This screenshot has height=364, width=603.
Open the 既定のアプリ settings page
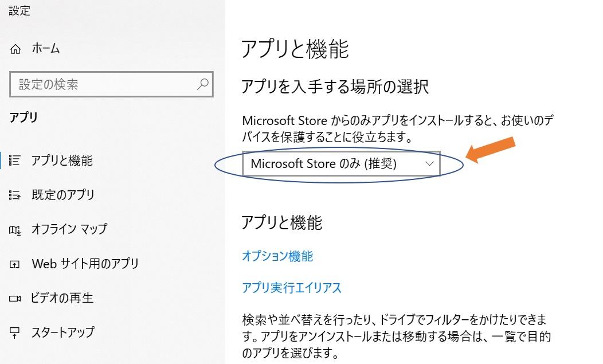(63, 195)
